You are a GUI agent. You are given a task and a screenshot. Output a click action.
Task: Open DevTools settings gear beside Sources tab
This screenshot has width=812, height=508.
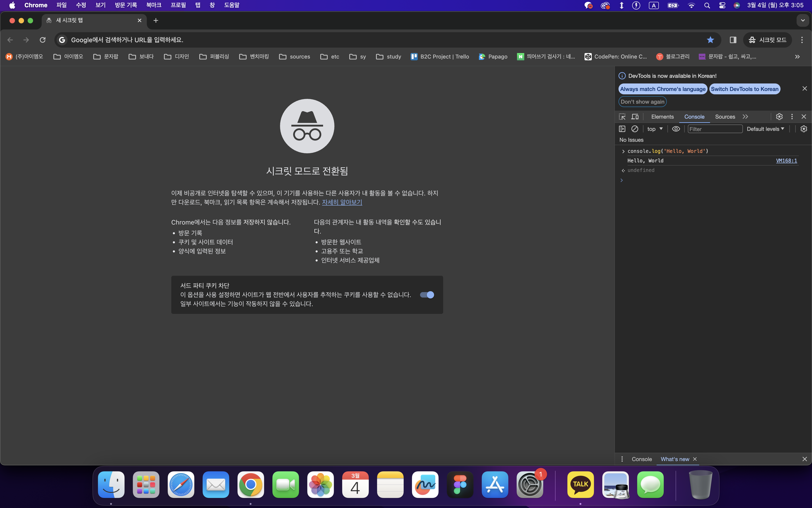(x=779, y=117)
